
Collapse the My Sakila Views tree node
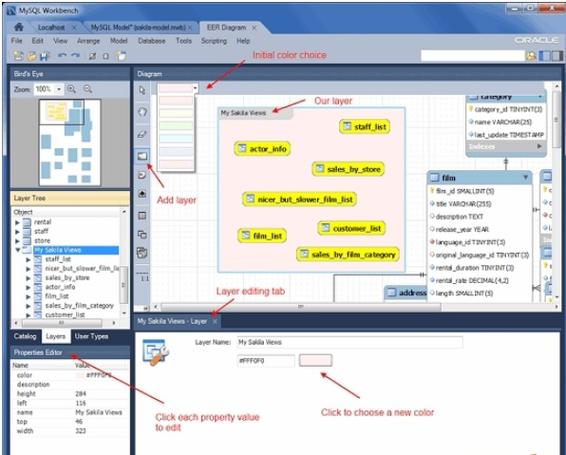[17, 250]
